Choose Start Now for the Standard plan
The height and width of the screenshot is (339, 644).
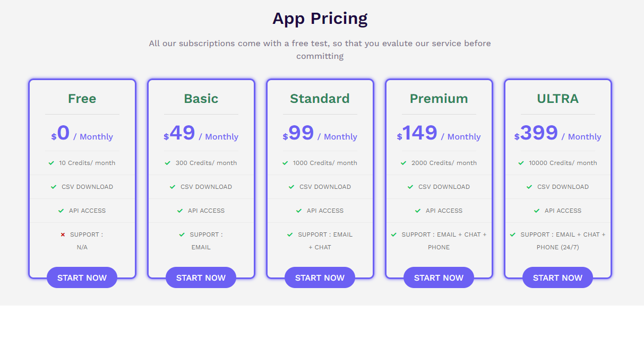(x=320, y=277)
